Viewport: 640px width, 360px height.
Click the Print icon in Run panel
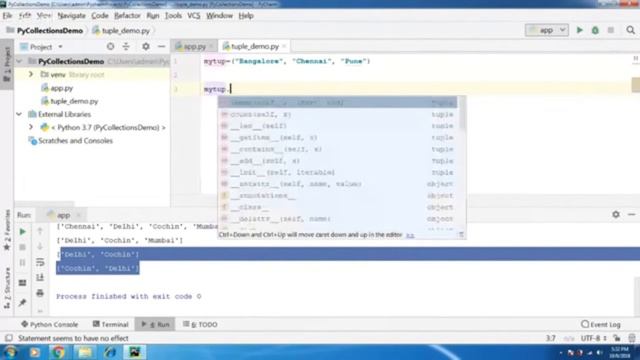pos(40,293)
